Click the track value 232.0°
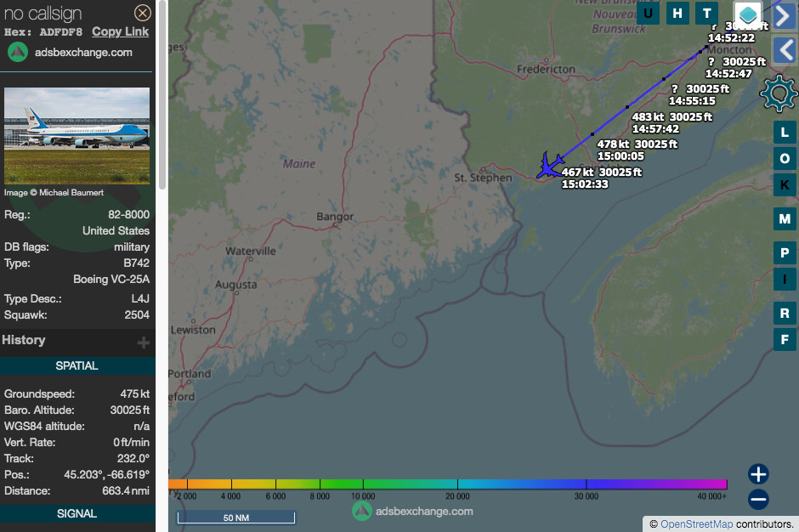799x532 pixels. click(133, 459)
